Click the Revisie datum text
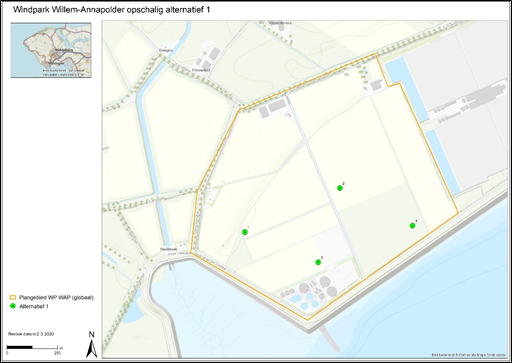The height and width of the screenshot is (363, 512). coord(31,334)
